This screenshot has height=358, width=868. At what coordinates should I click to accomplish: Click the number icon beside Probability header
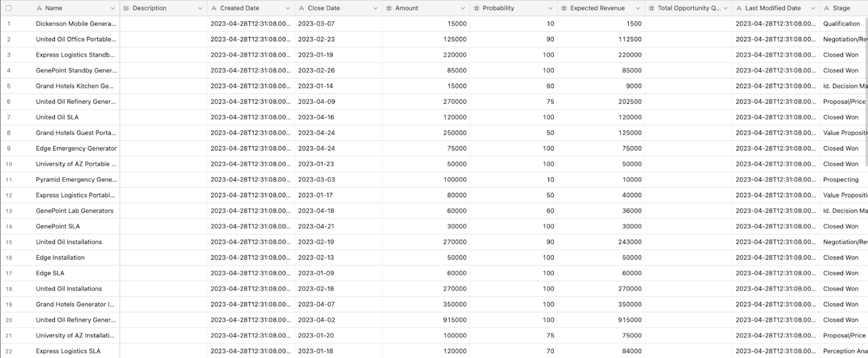click(x=476, y=8)
